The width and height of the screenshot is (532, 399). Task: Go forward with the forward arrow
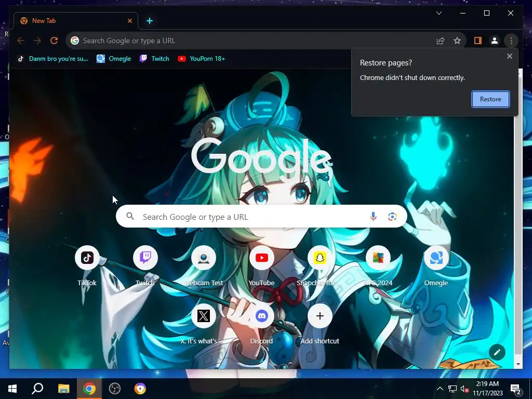[x=37, y=41]
